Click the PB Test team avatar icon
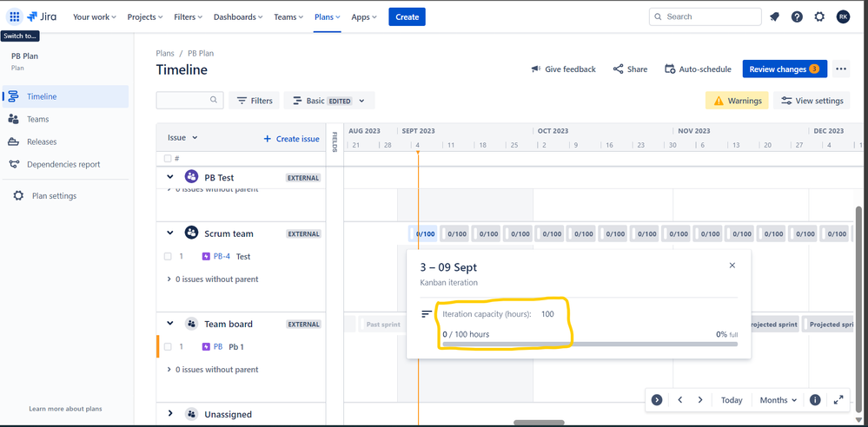The height and width of the screenshot is (427, 868). pos(191,177)
